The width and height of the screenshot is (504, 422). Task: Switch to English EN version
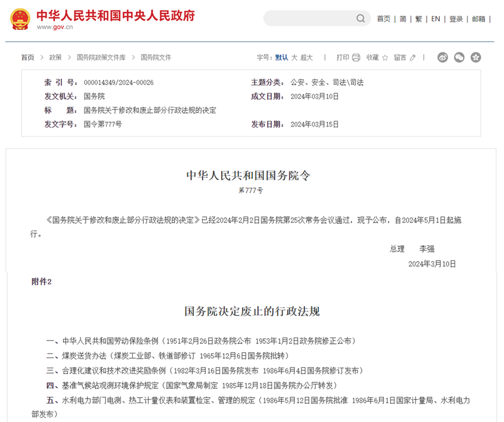[435, 19]
